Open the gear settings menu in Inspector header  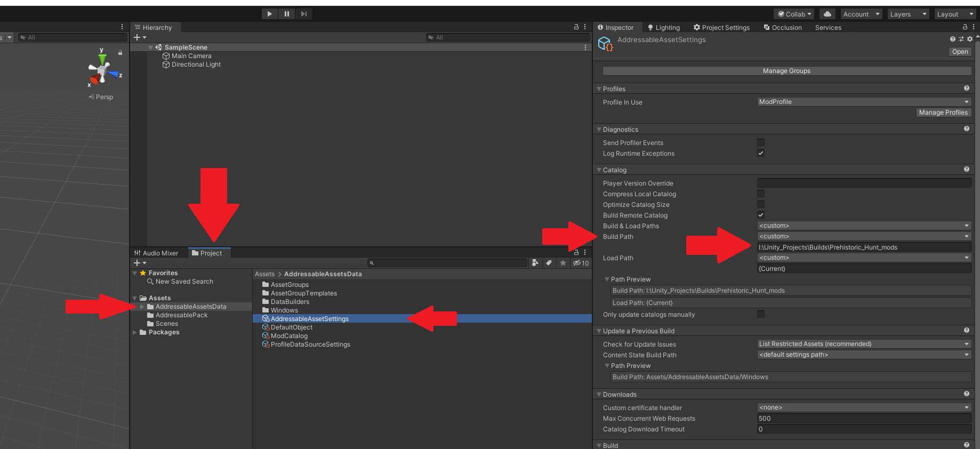[970, 39]
